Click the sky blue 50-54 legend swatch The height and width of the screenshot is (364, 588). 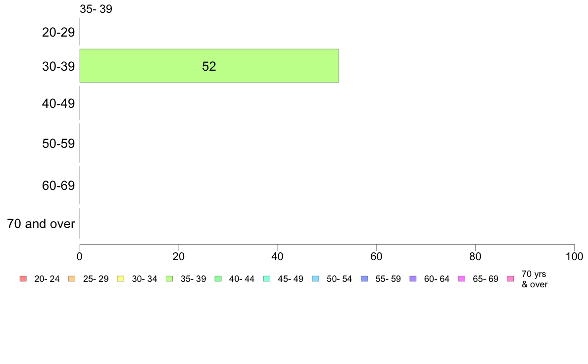point(315,278)
